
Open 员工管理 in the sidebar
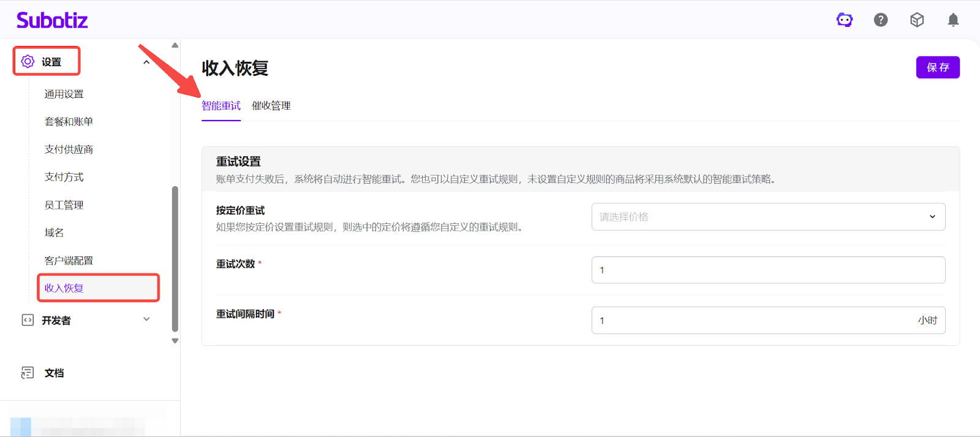(x=64, y=205)
